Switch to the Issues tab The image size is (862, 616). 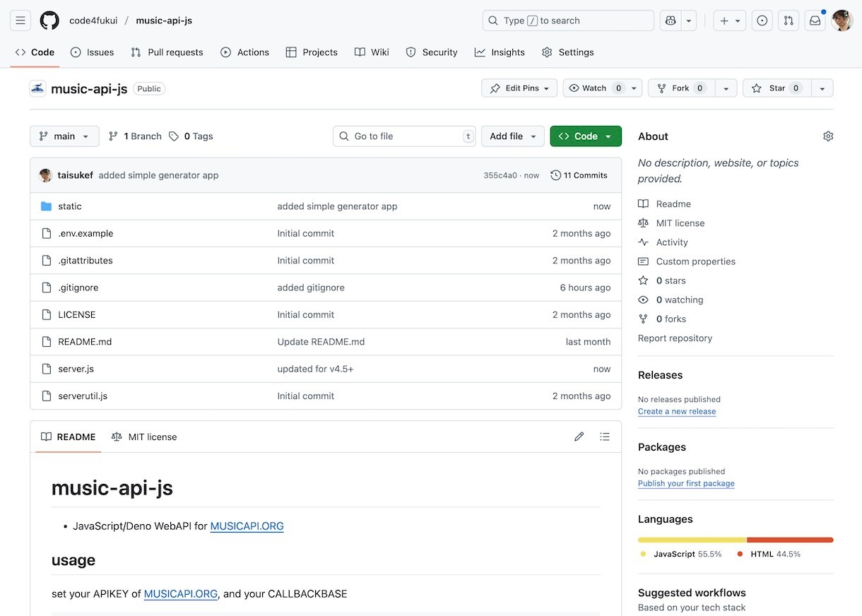coord(93,52)
